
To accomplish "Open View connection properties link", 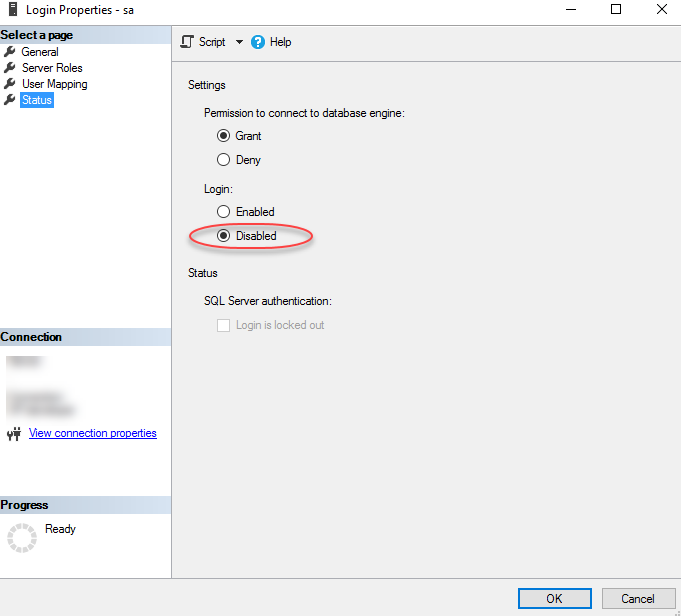I will pyautogui.click(x=93, y=433).
